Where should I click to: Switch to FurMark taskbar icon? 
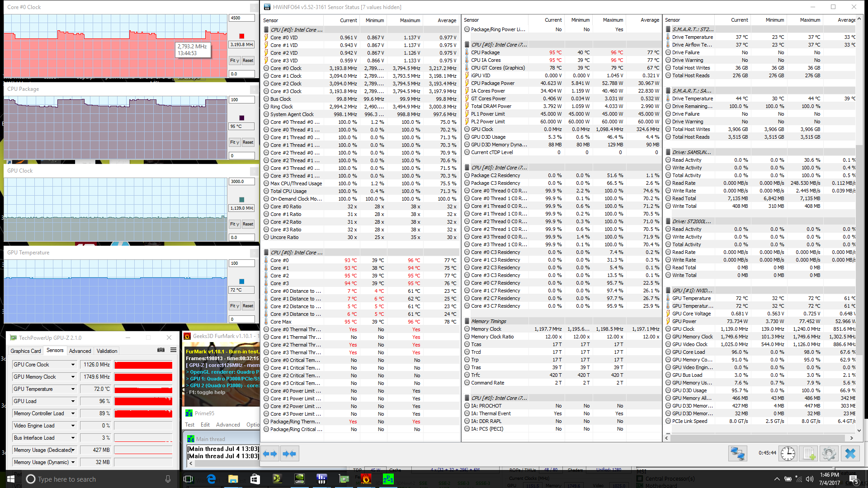366,479
